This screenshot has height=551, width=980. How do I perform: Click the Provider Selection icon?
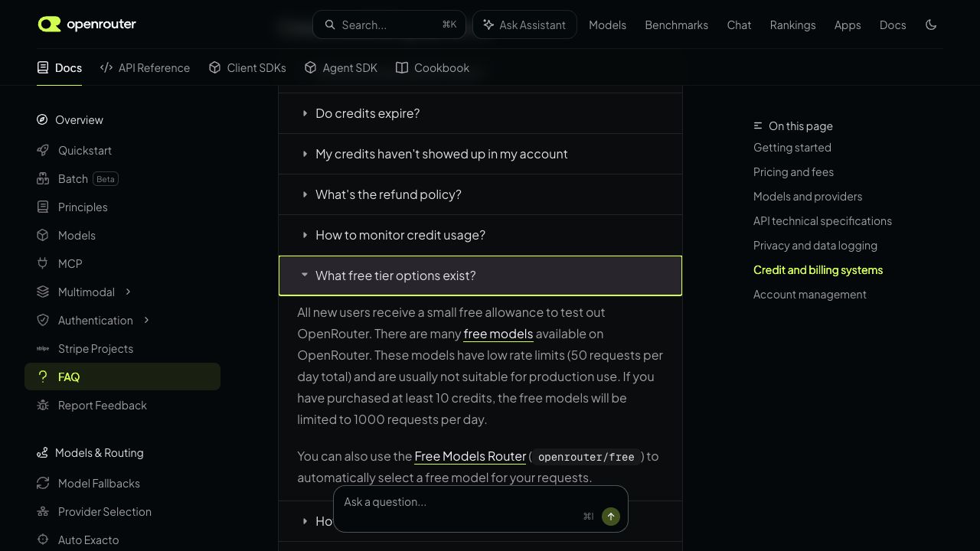tap(43, 512)
